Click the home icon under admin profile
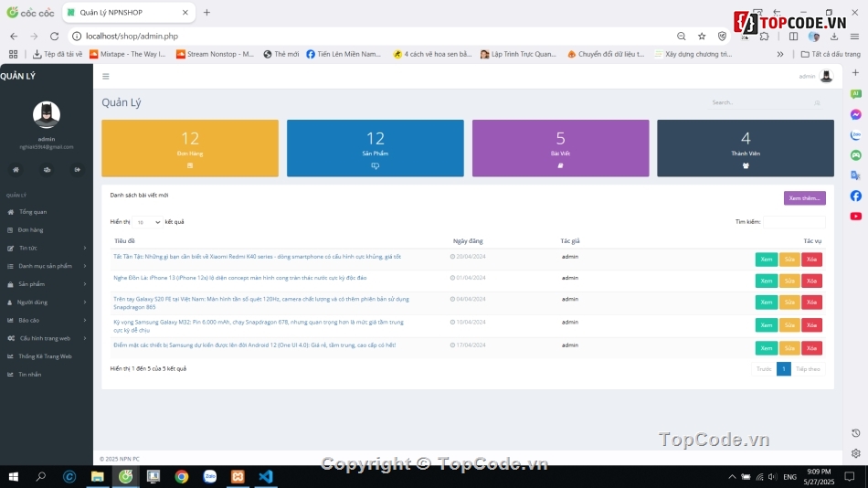Viewport: 868px width, 488px height. coord(16,169)
